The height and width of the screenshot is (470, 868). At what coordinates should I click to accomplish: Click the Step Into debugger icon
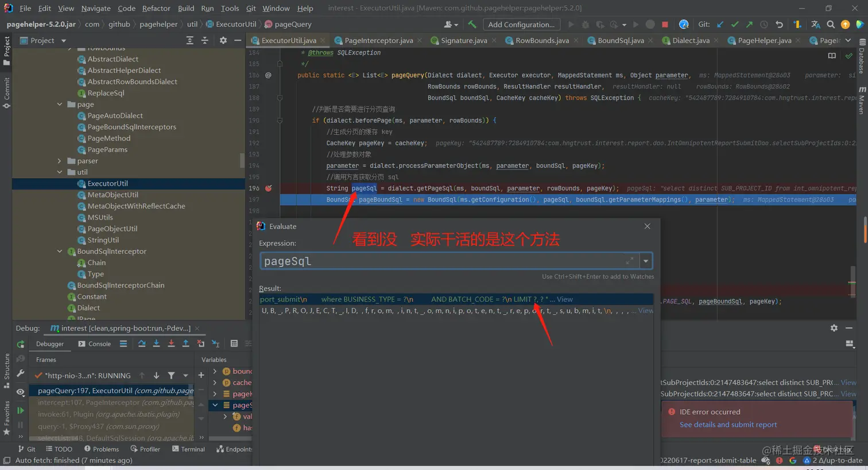[x=156, y=344]
